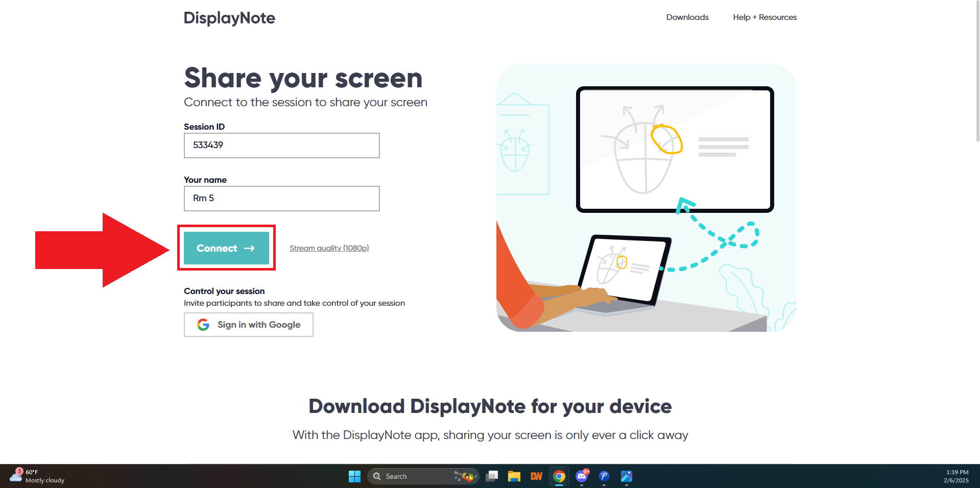Open Task View from the taskbar

coord(492,476)
